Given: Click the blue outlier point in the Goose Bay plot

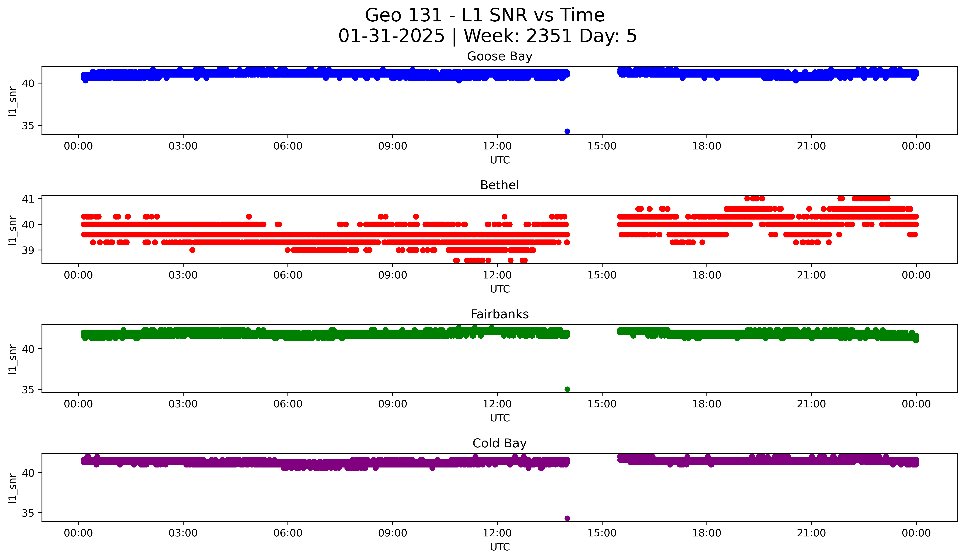Looking at the screenshot, I should click(567, 131).
